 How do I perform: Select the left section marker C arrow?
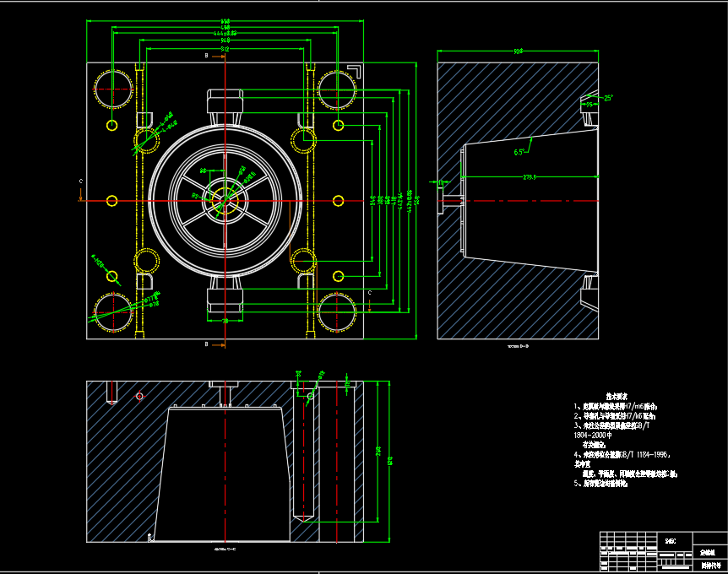(x=81, y=181)
